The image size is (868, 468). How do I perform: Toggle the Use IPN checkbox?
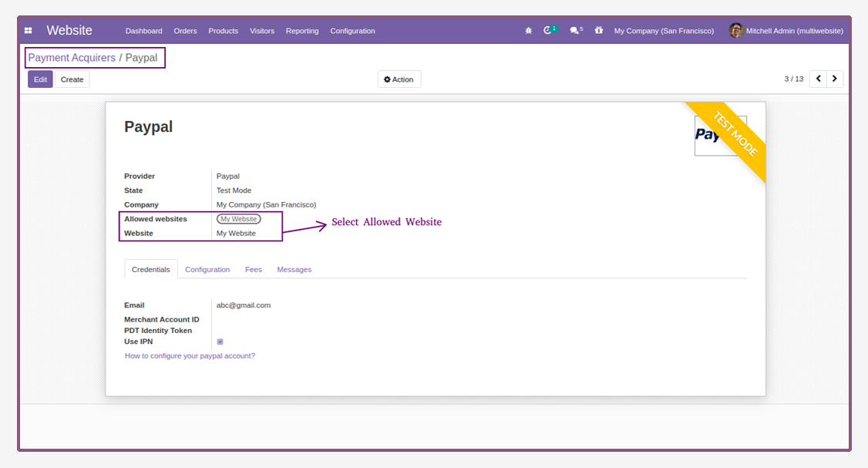pos(220,342)
